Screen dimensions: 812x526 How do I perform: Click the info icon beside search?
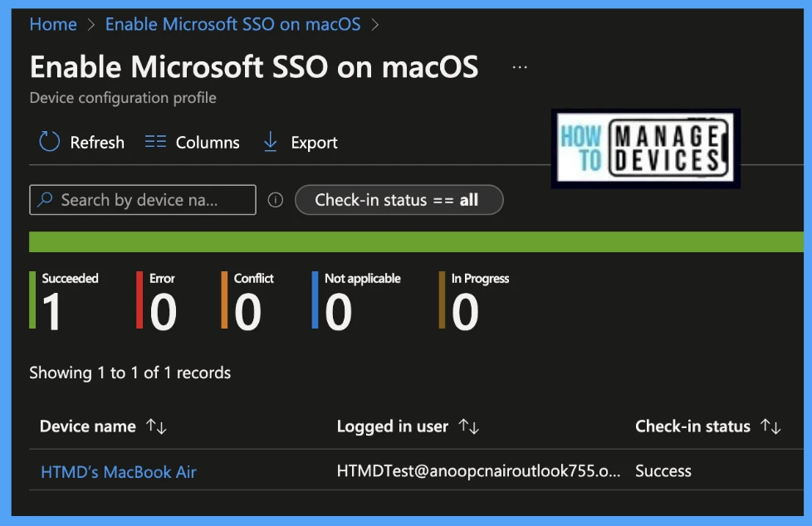click(x=276, y=200)
